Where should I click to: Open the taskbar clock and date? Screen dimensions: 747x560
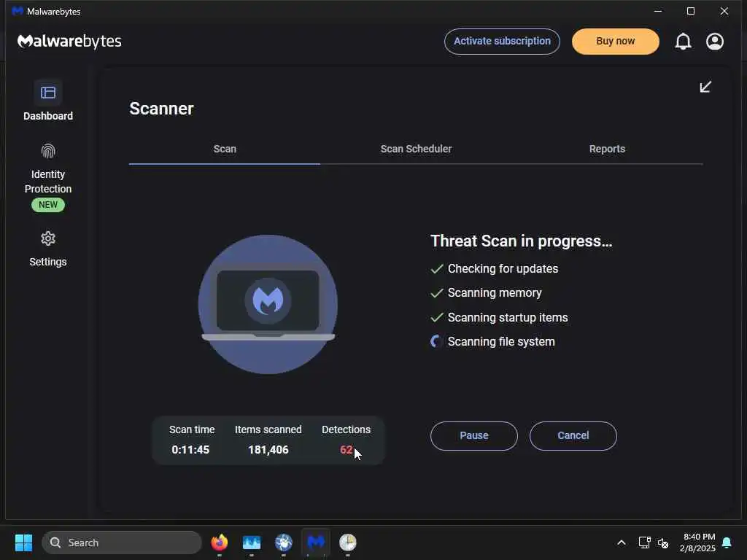698,542
